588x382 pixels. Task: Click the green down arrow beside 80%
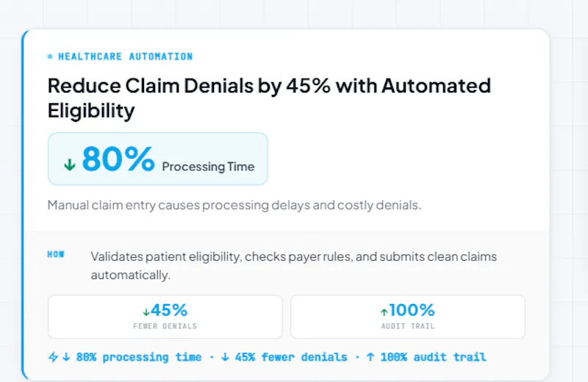(70, 165)
